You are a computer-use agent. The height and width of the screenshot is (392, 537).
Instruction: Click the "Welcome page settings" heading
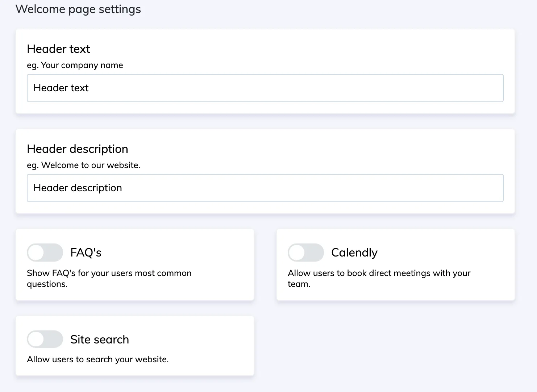click(78, 9)
